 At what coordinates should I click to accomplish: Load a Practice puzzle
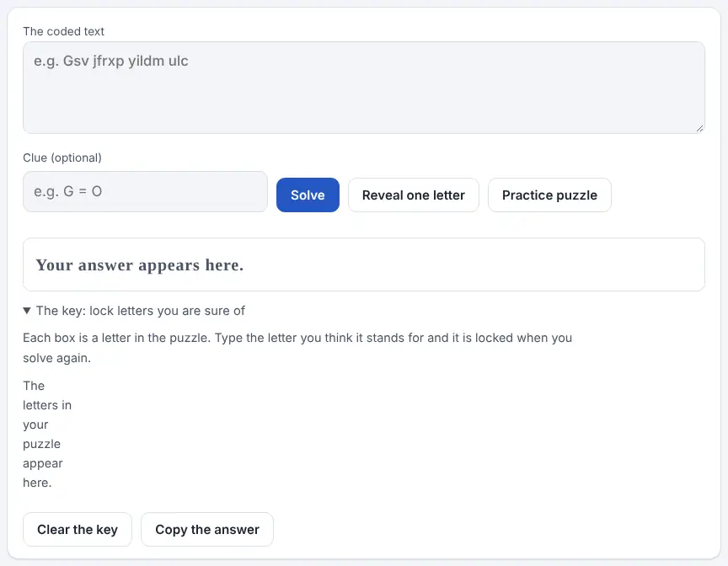[549, 195]
